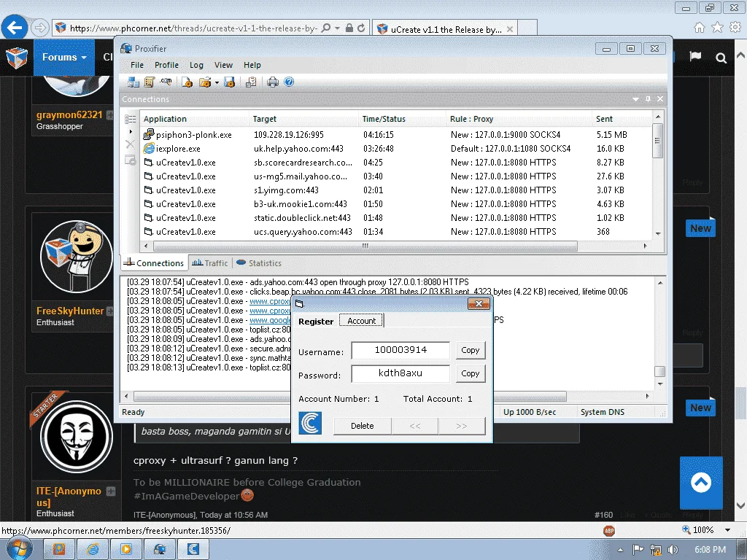Select the Connections tab

153,262
